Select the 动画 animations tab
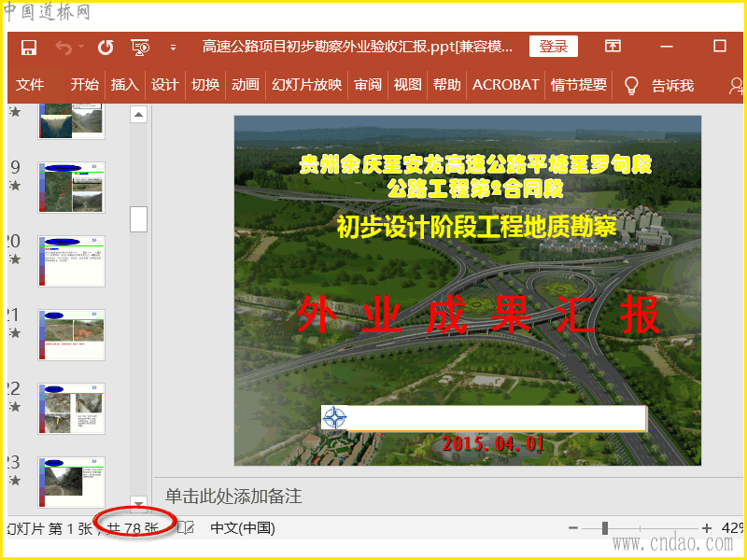The height and width of the screenshot is (560, 747). pos(246,85)
